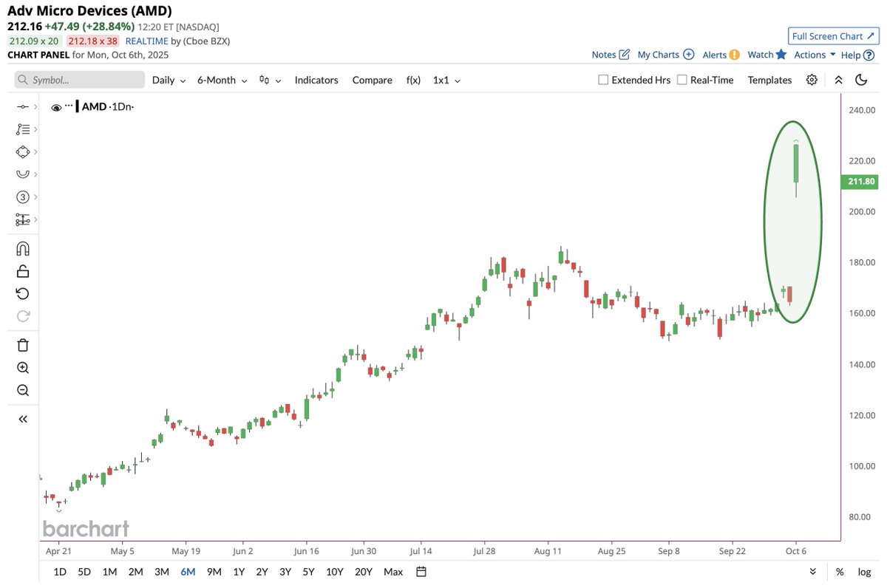887x588 pixels.
Task: Click the lock drawings icon
Action: point(22,271)
